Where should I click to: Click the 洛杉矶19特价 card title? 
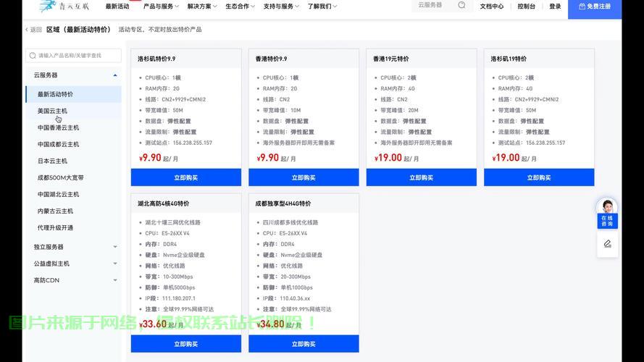tap(509, 59)
